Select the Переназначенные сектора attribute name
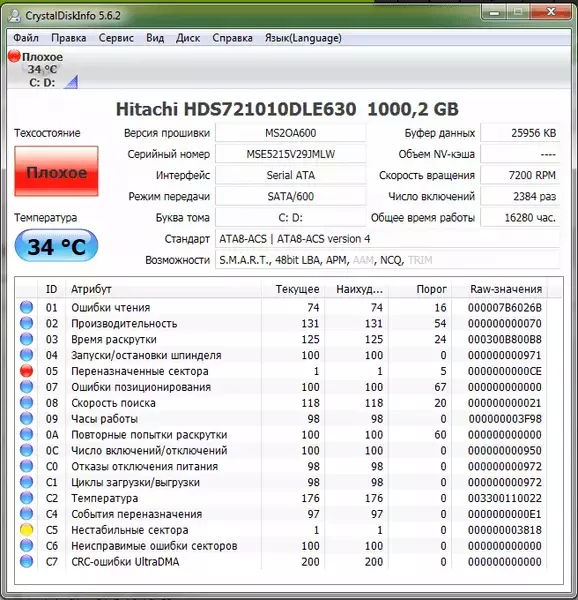The image size is (578, 600). [140, 371]
